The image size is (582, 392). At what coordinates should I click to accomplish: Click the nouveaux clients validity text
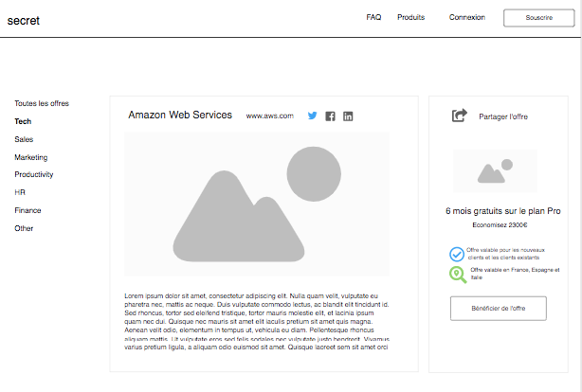pos(505,254)
